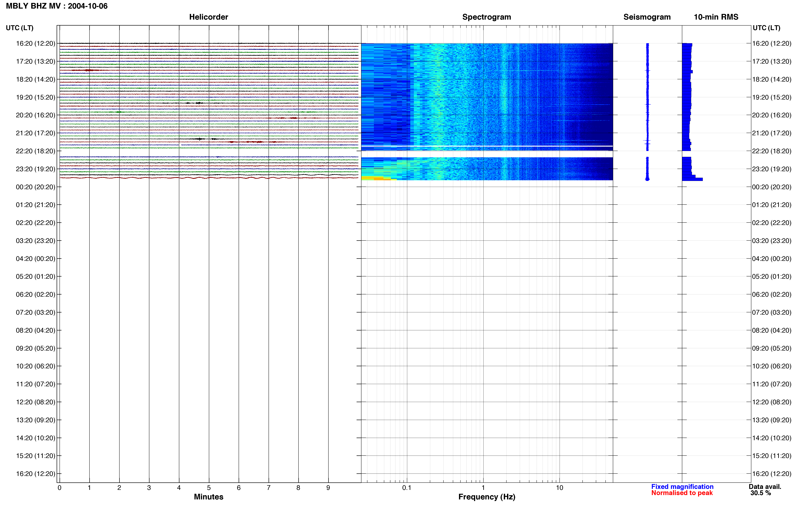Click the 0.1 Hz frequency tick label
The width and height of the screenshot is (812, 508).
point(407,488)
